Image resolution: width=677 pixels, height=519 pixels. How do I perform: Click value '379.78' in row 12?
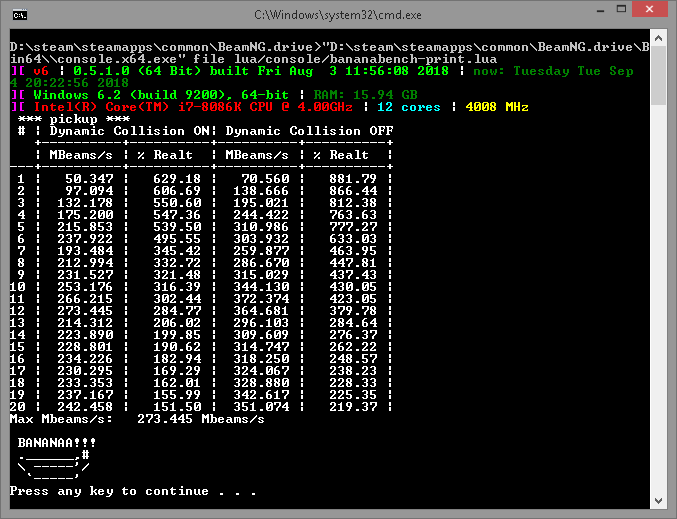(x=353, y=311)
